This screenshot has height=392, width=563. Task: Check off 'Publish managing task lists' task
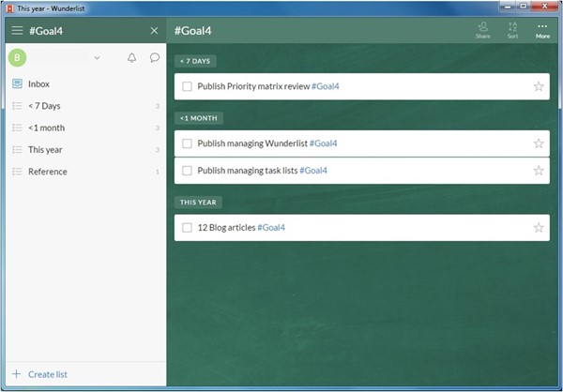point(187,171)
